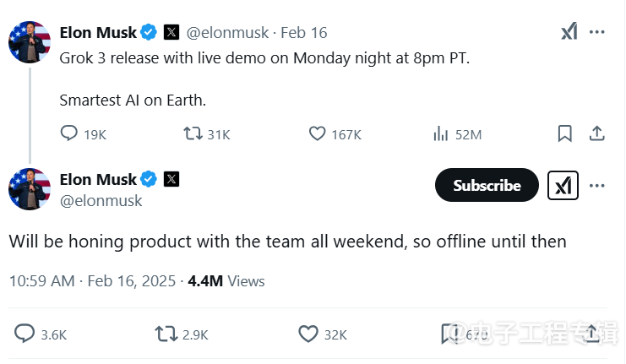Image resolution: width=626 pixels, height=364 pixels.
Task: Open Grok icon on the top tweet
Action: (569, 32)
